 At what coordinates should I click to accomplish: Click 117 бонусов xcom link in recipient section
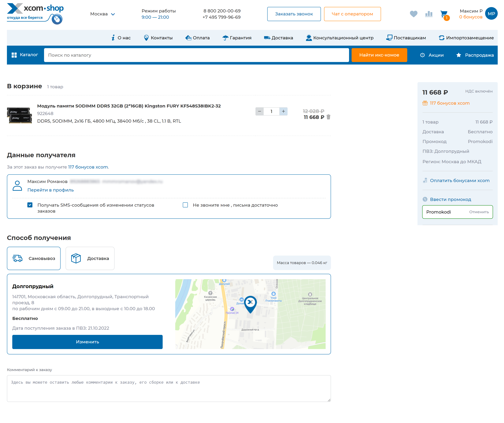pyautogui.click(x=88, y=167)
